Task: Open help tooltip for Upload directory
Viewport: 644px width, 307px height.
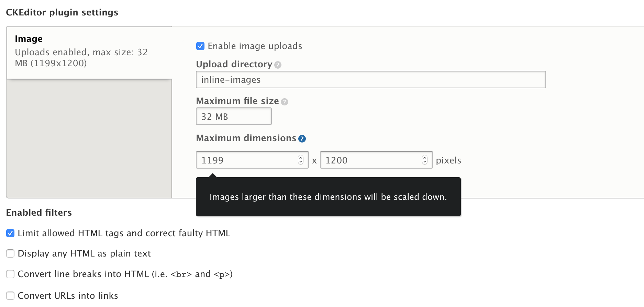Action: [x=278, y=65]
